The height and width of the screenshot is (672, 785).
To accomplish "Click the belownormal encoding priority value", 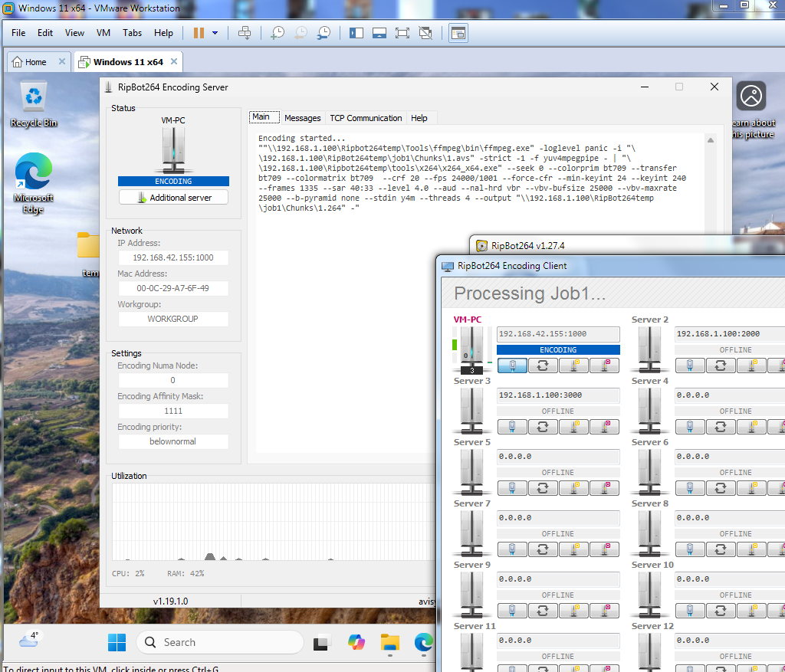I will pos(173,441).
